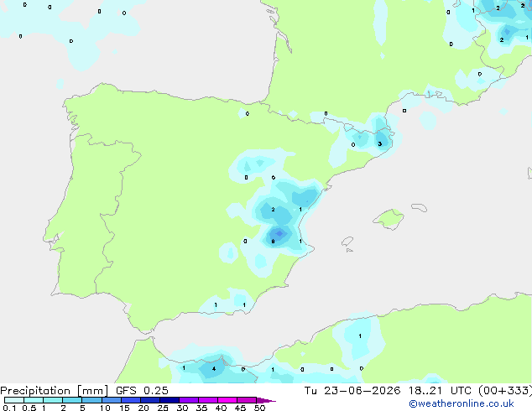
Task: Click the above-50 mm arrow tip of the legend
Action: (x=266, y=400)
